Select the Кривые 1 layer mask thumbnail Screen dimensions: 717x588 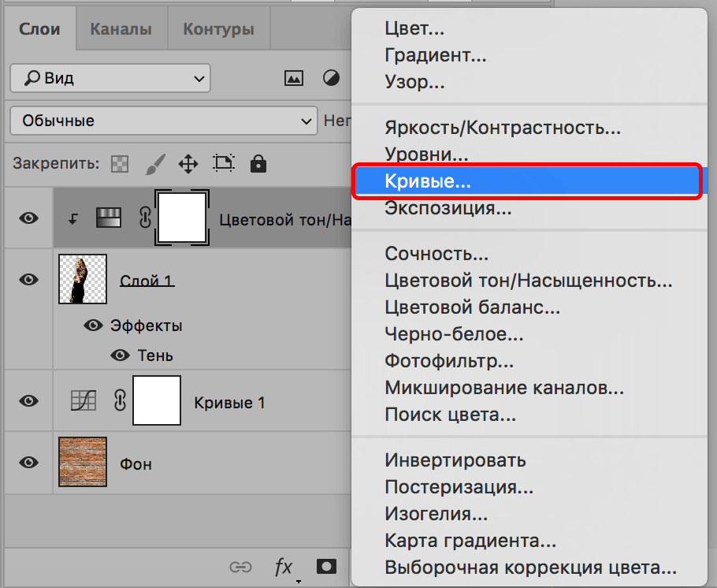click(x=157, y=401)
